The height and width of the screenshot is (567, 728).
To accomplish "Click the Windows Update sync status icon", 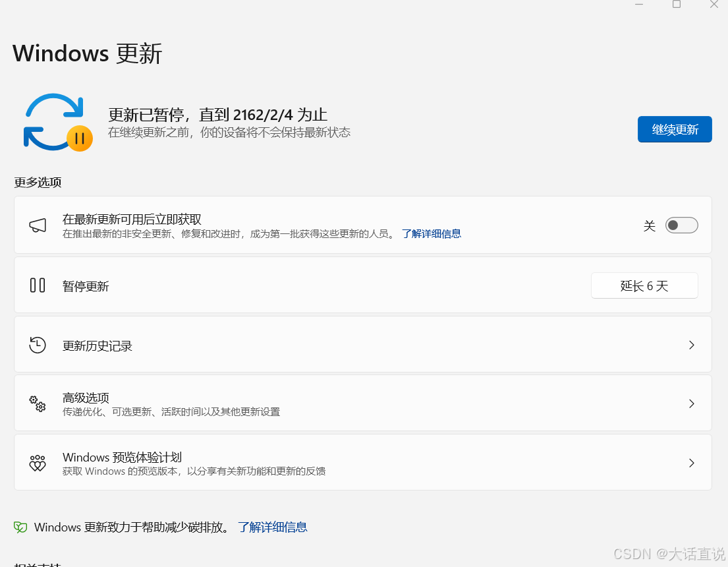I will pyautogui.click(x=58, y=123).
